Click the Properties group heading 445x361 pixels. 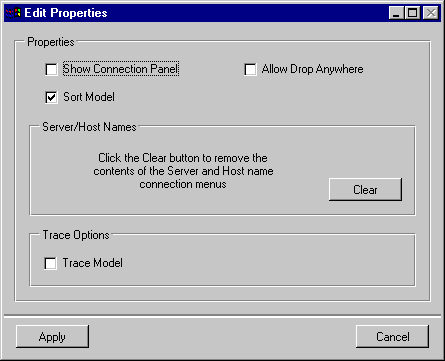51,42
